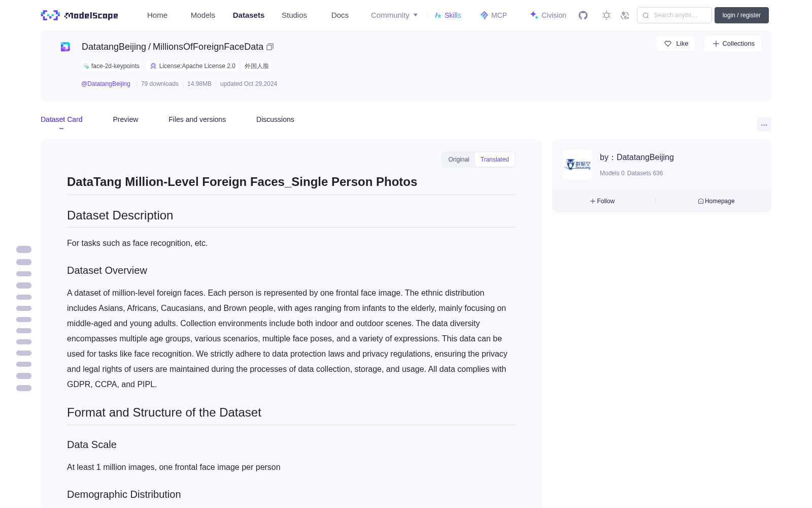Click the face-2d-keypoints tag
Image resolution: width=812 pixels, height=508 pixels.
111,66
